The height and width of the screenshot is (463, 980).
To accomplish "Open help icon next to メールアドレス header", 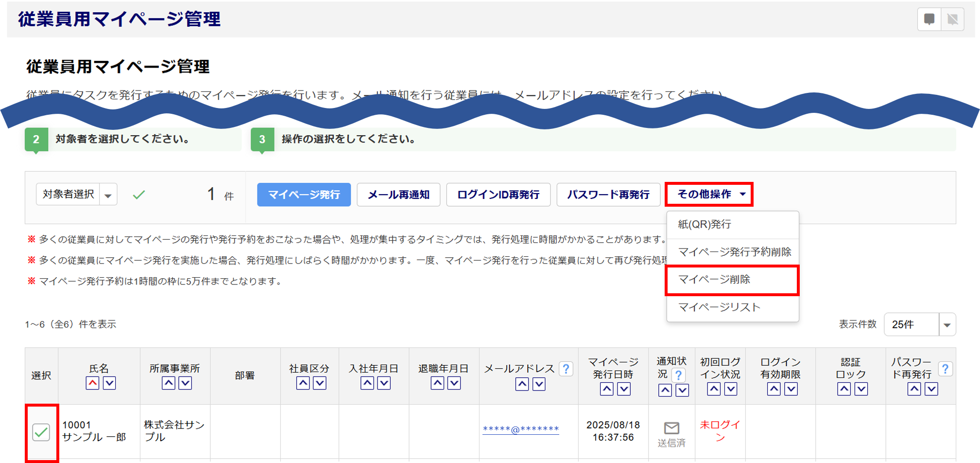I will pos(566,369).
